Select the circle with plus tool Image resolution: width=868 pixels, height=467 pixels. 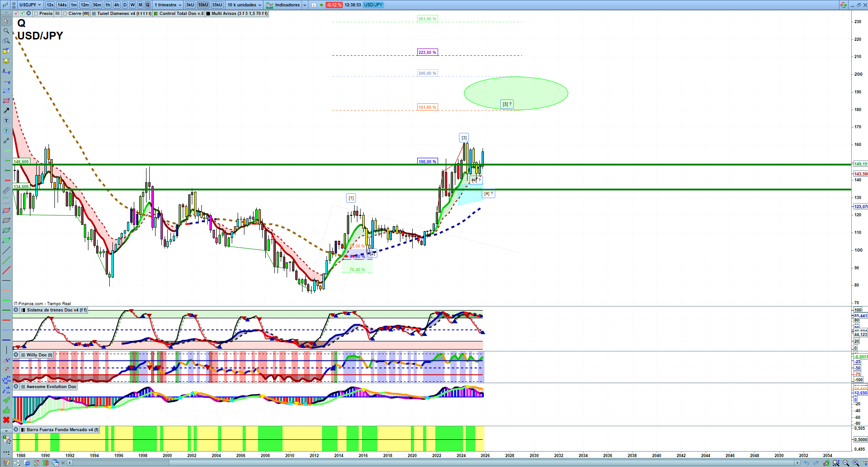point(6,370)
